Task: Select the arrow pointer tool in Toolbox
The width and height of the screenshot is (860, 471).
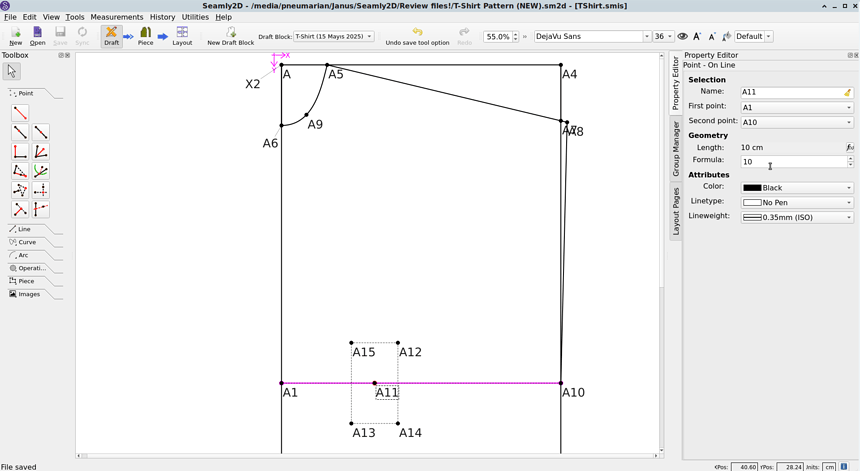Action: pos(12,71)
